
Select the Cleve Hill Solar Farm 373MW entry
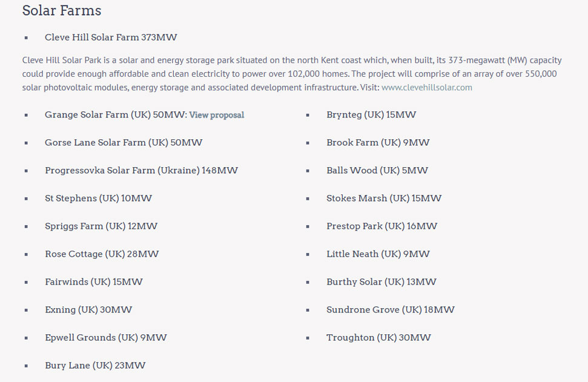pyautogui.click(x=111, y=38)
